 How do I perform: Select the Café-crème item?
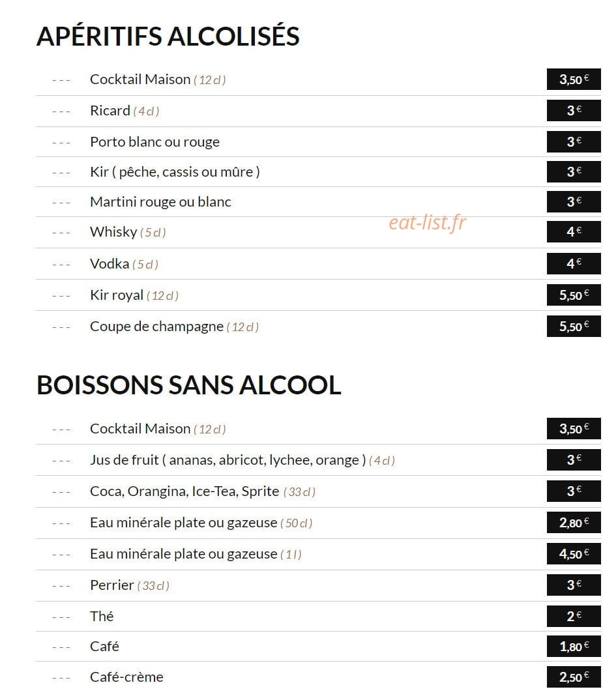[126, 677]
